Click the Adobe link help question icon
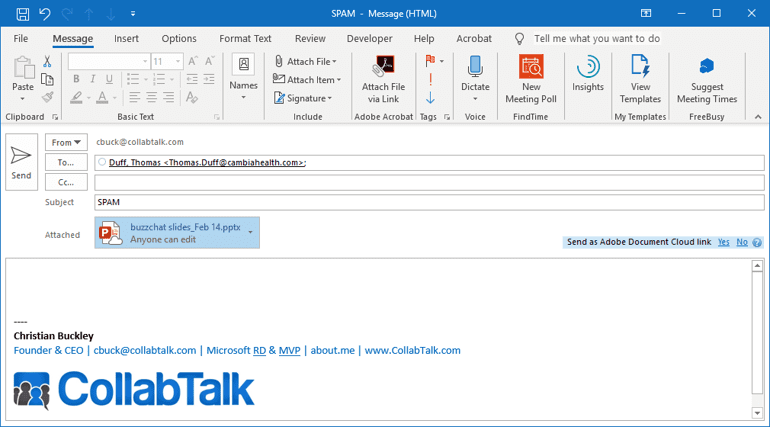Viewport: 770px width, 427px height. (757, 242)
